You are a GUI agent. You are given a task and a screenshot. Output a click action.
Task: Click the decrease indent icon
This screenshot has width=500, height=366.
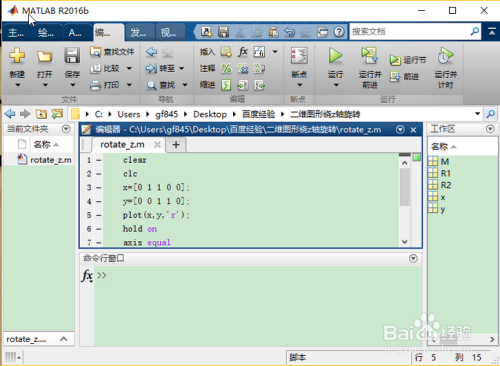(x=259, y=85)
